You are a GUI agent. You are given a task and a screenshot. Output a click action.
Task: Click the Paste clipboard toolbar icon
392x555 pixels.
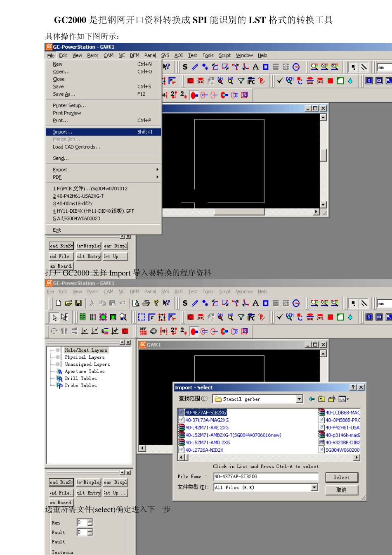pyautogui.click(x=112, y=303)
